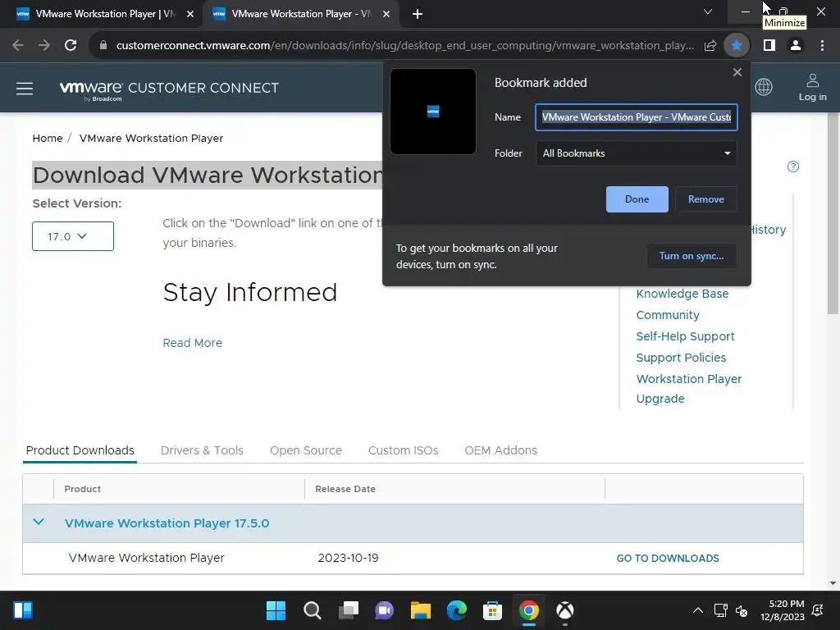Click GO TO DOWNLOADS link

pos(668,558)
